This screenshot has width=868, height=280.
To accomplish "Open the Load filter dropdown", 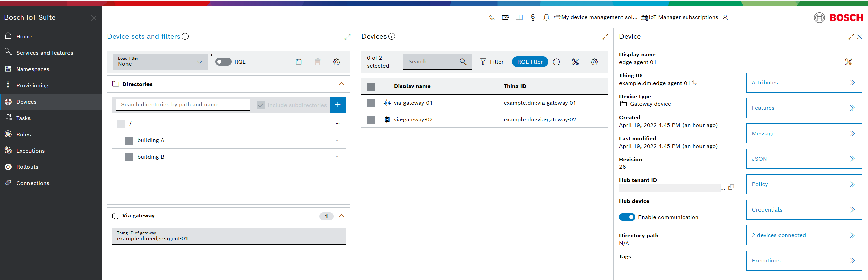I will pyautogui.click(x=160, y=62).
